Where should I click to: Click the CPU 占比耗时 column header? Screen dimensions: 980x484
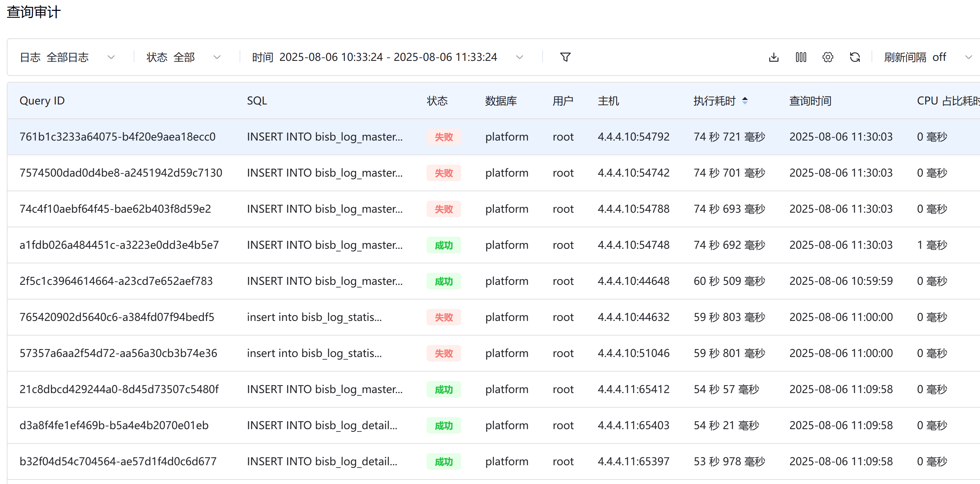click(948, 101)
